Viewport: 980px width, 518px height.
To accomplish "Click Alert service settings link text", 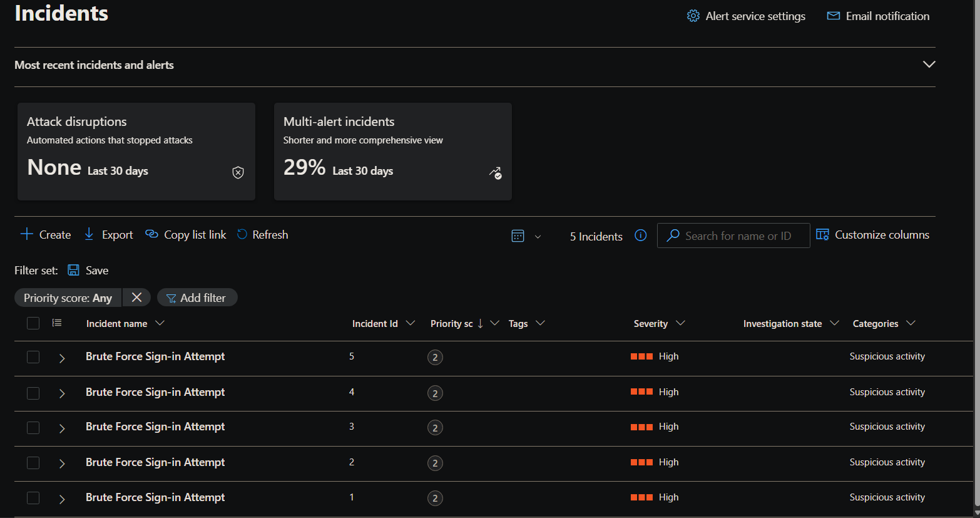I will click(x=755, y=16).
